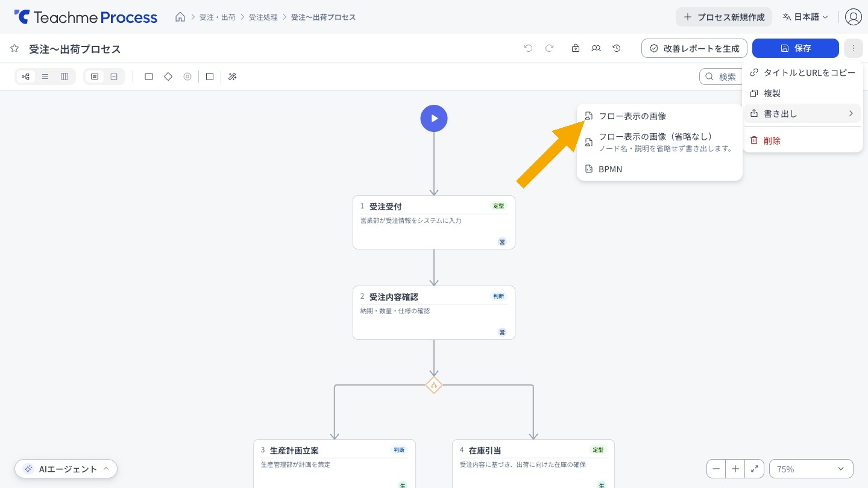The height and width of the screenshot is (488, 868).
Task: Click the blue start play node
Action: point(434,118)
